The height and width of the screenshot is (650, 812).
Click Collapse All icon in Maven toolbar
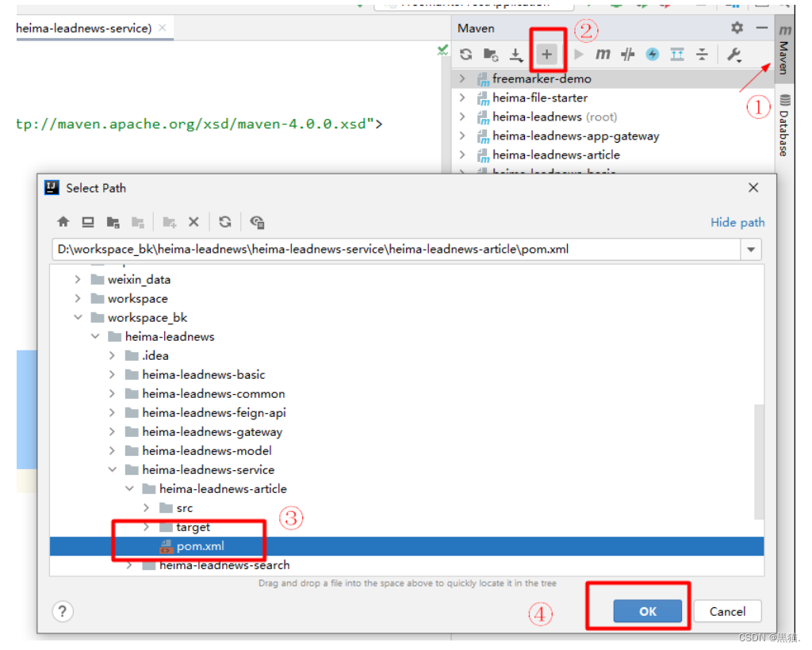click(702, 54)
